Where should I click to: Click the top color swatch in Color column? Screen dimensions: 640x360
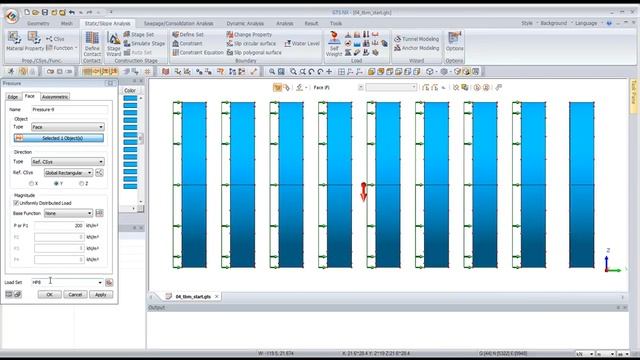(x=130, y=98)
